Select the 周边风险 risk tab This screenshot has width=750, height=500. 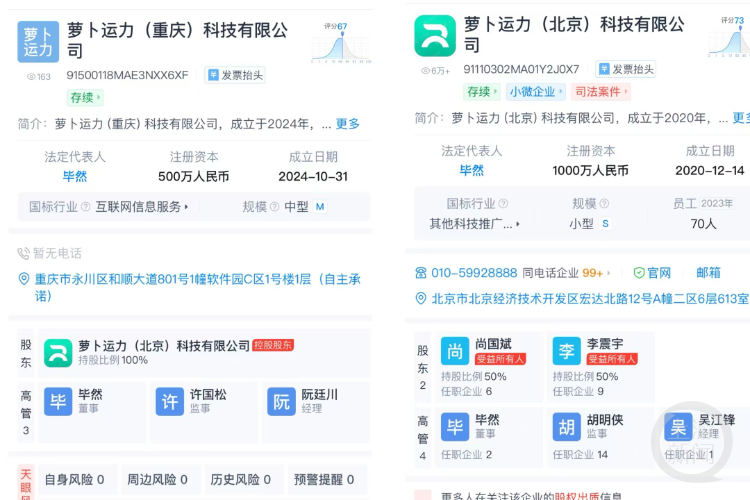[x=157, y=480]
